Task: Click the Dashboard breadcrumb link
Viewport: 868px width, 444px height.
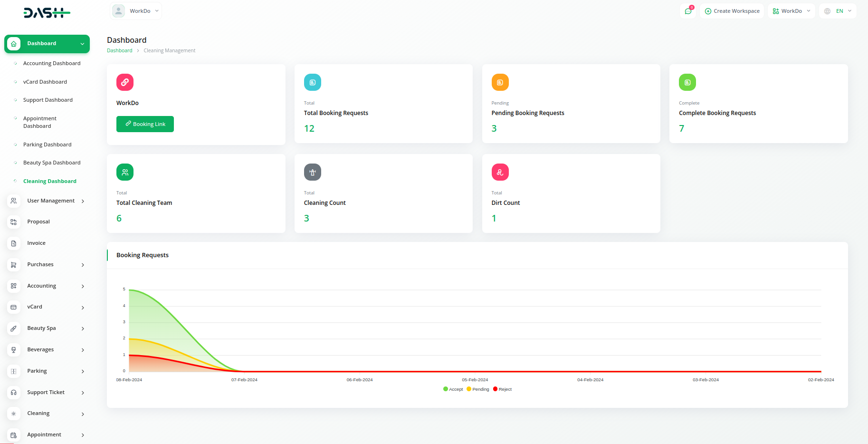Action: click(120, 50)
